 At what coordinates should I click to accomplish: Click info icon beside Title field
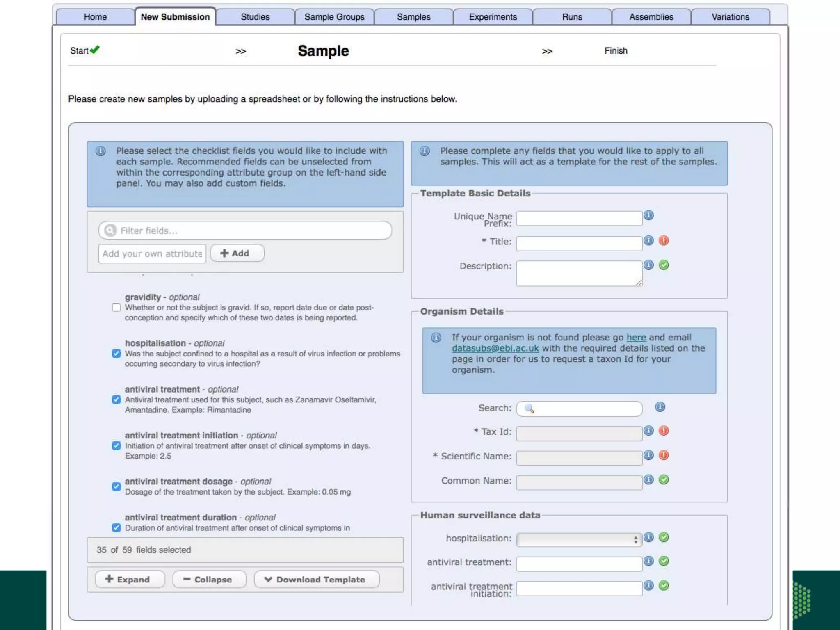pyautogui.click(x=648, y=240)
